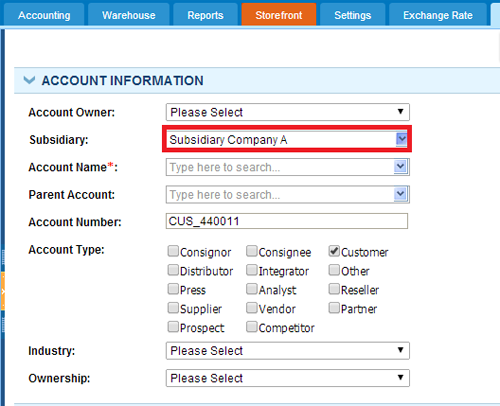Open the Account Owner dropdown
500x406 pixels.
click(288, 112)
